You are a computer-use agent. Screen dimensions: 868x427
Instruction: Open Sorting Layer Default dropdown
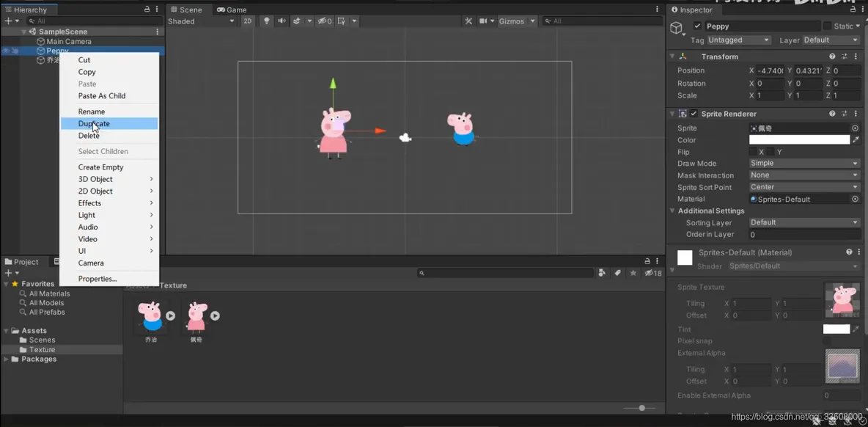[x=804, y=222]
